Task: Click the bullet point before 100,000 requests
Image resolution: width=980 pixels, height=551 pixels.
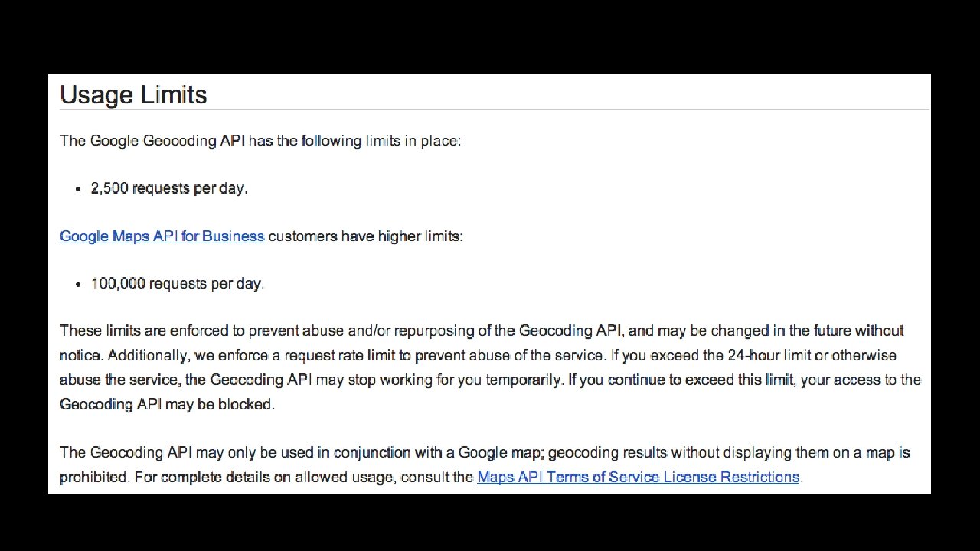Action: [x=78, y=284]
